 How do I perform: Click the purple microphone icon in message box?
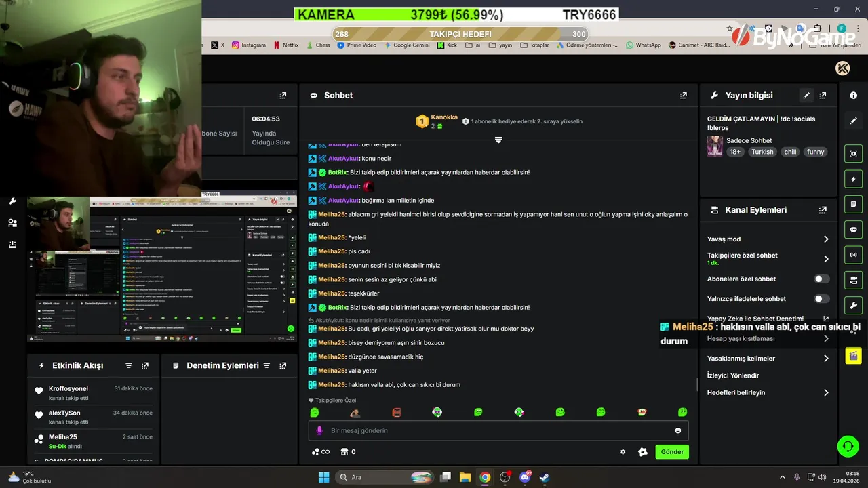[319, 430]
